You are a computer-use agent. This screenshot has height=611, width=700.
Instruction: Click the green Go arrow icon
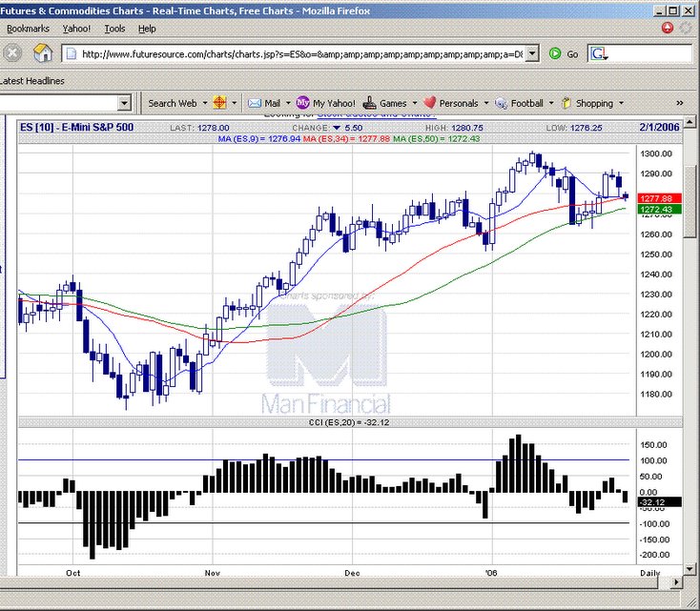555,54
